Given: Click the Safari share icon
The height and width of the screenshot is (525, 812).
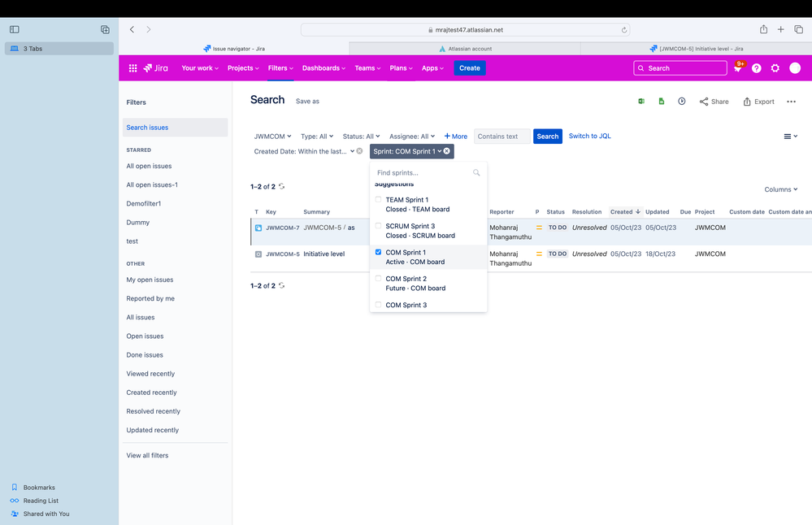Looking at the screenshot, I should point(763,29).
